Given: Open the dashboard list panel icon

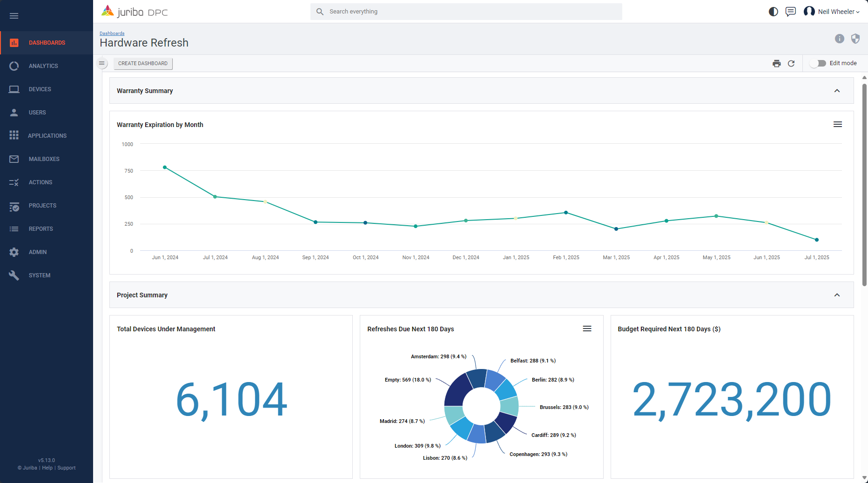Looking at the screenshot, I should coord(102,63).
